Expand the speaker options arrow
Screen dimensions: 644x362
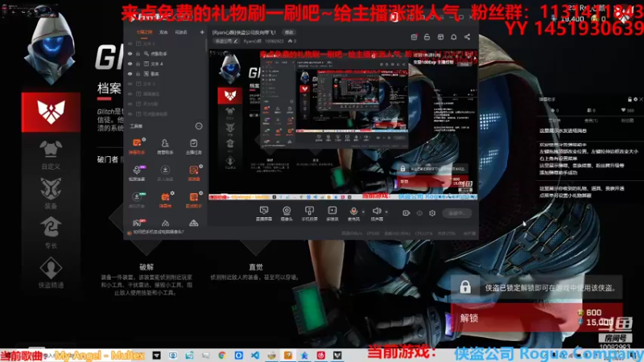click(386, 212)
